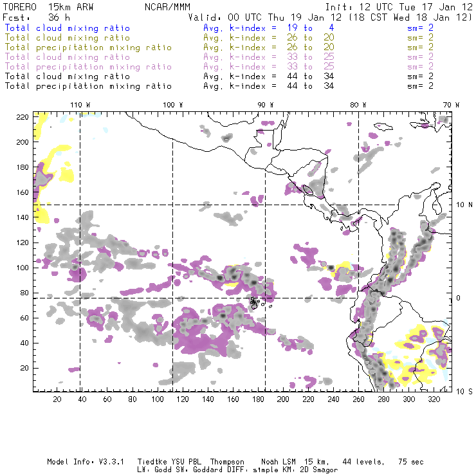Click the '80' tick on the vertical axis
476x476 pixels.
click(24, 293)
